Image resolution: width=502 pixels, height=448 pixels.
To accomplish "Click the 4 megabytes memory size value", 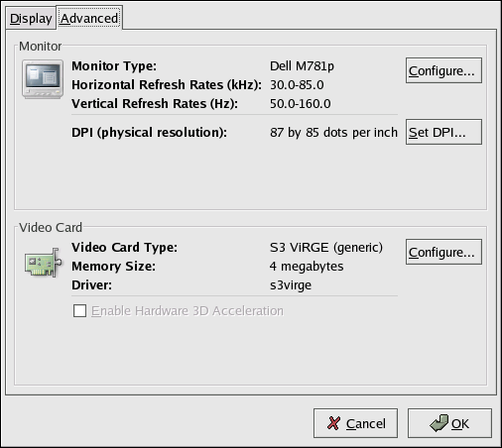I will pos(307,267).
